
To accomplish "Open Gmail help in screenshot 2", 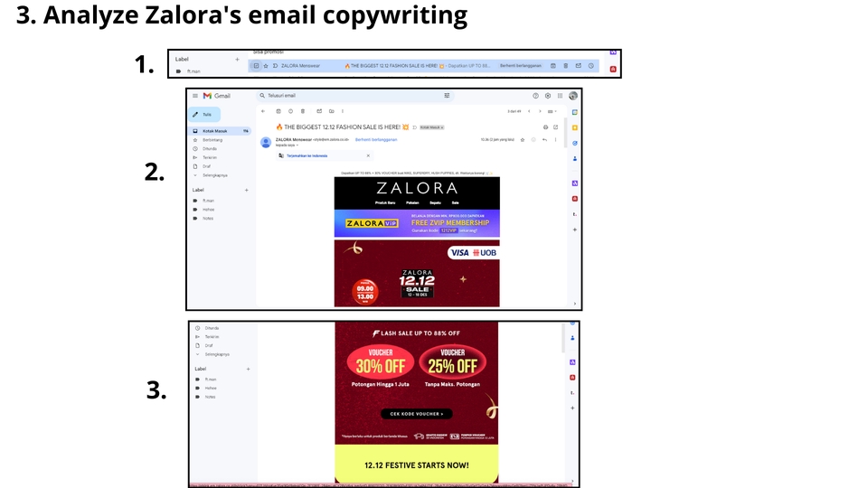I will [x=535, y=96].
